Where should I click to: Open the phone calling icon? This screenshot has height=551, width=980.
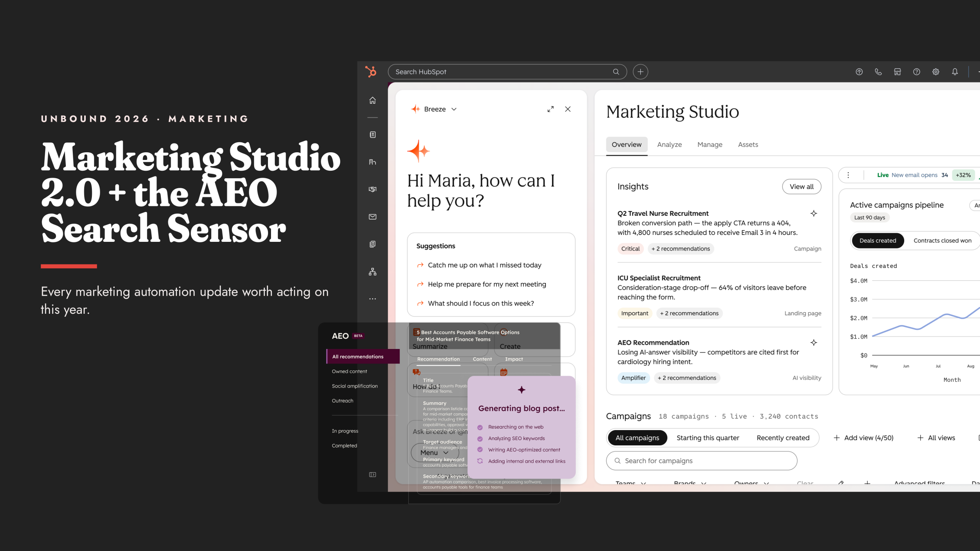pyautogui.click(x=878, y=72)
